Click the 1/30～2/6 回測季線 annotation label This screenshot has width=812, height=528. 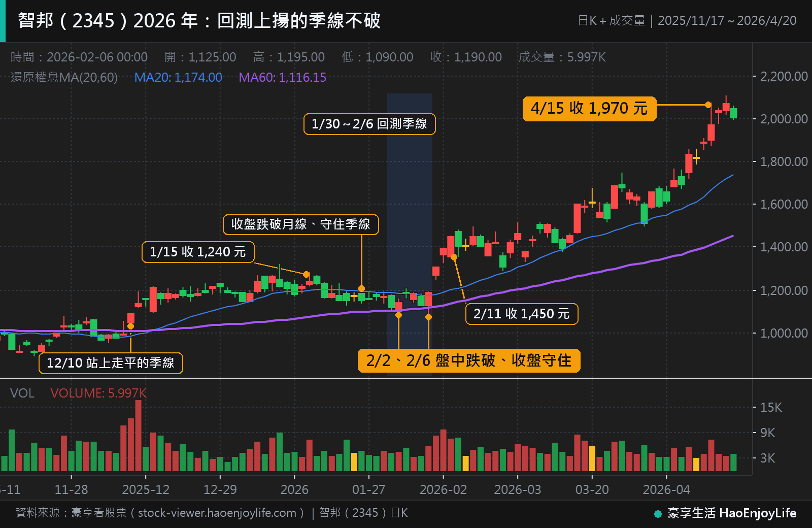click(369, 124)
